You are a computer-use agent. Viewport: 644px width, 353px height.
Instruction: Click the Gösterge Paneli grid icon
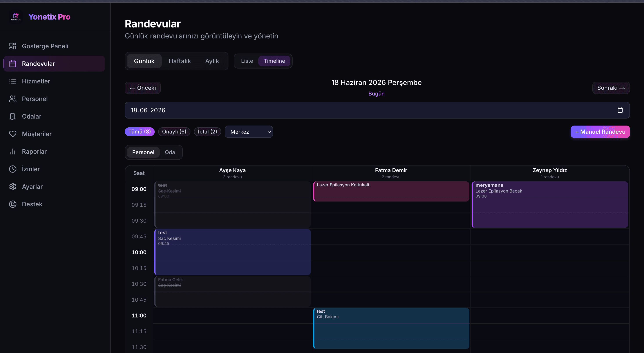pyautogui.click(x=13, y=46)
